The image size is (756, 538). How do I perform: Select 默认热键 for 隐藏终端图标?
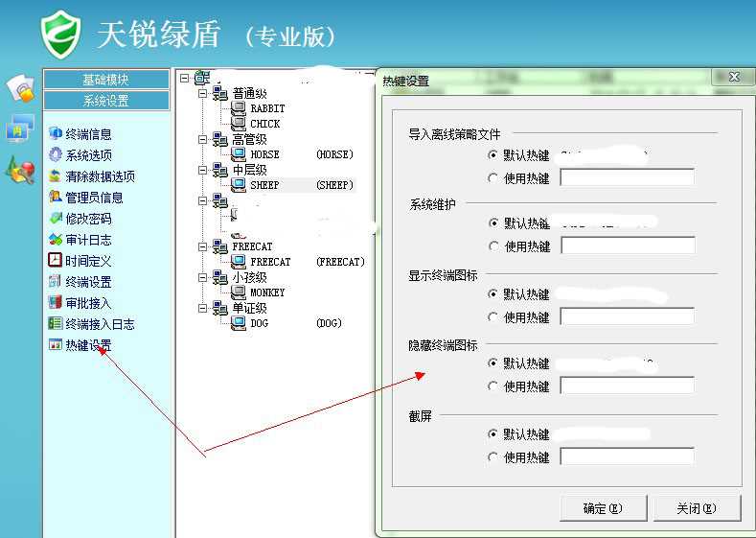tap(493, 363)
